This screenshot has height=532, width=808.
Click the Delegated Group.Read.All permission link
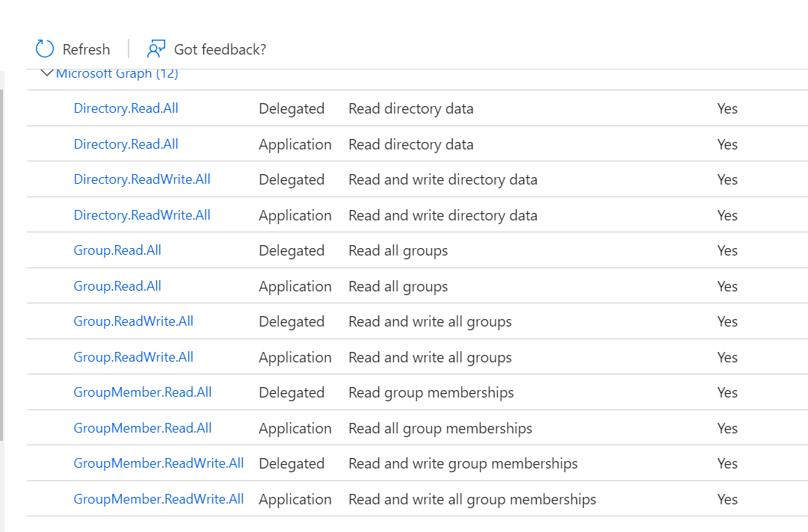[x=117, y=250]
